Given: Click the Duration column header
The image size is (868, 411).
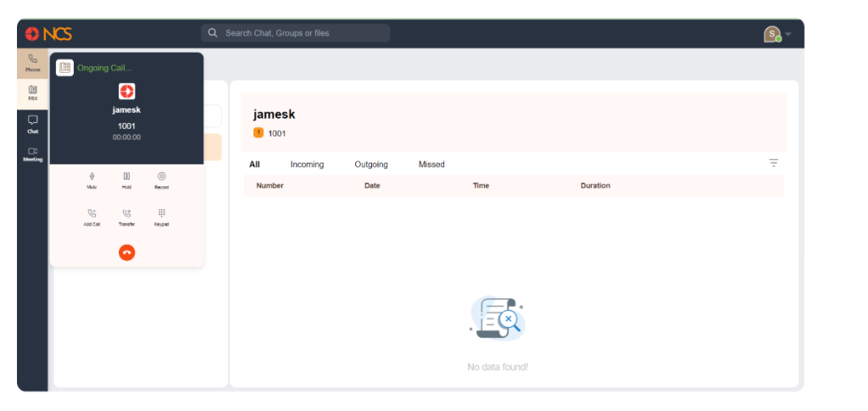Looking at the screenshot, I should point(596,186).
